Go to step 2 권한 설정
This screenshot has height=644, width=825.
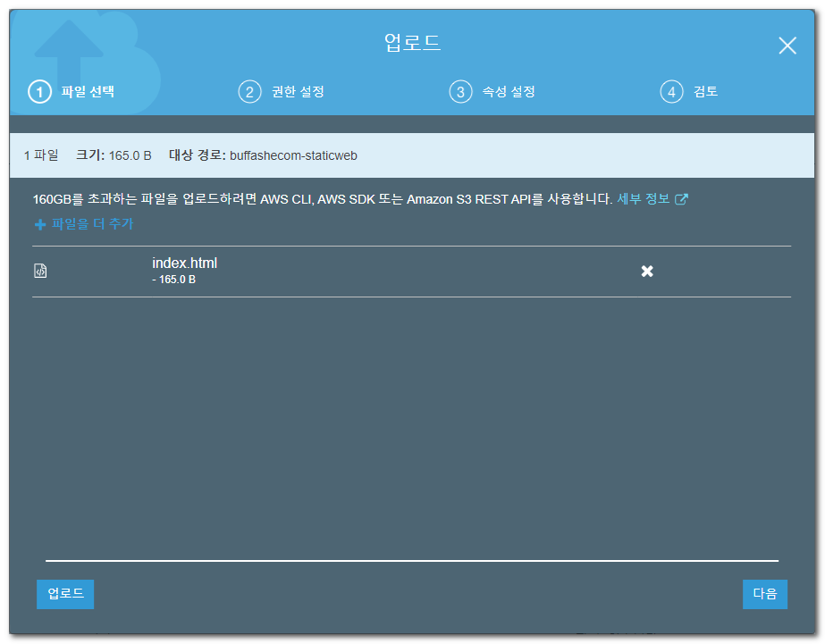282,91
